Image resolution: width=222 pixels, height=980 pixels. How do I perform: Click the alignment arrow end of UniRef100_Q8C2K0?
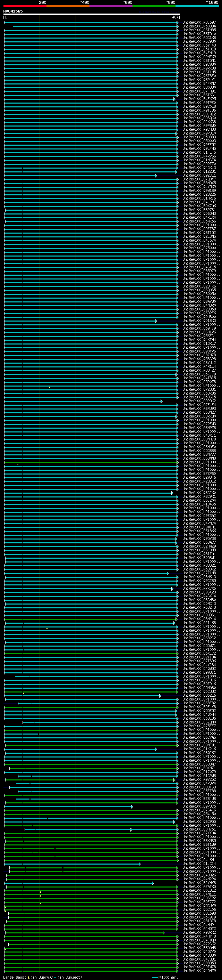[172, 493]
